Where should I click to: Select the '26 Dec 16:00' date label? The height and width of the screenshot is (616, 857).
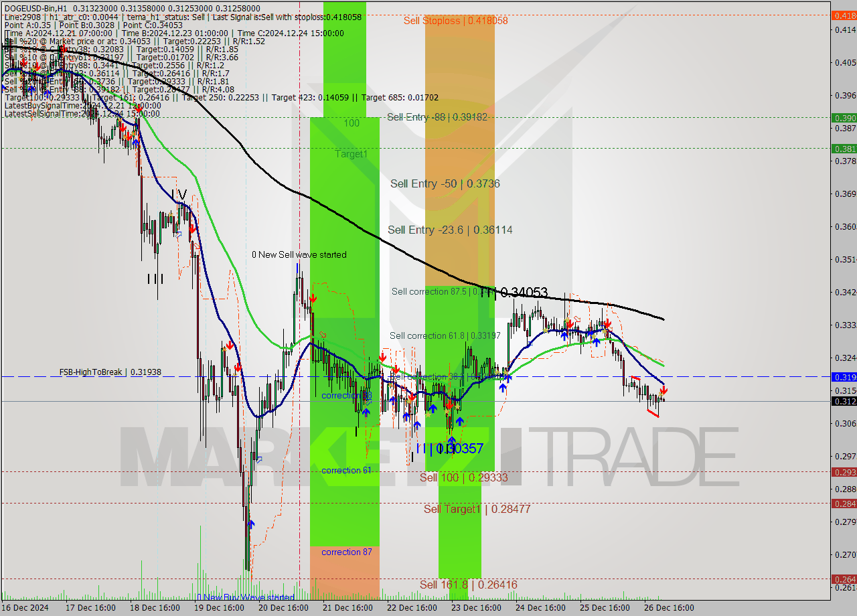click(x=669, y=608)
